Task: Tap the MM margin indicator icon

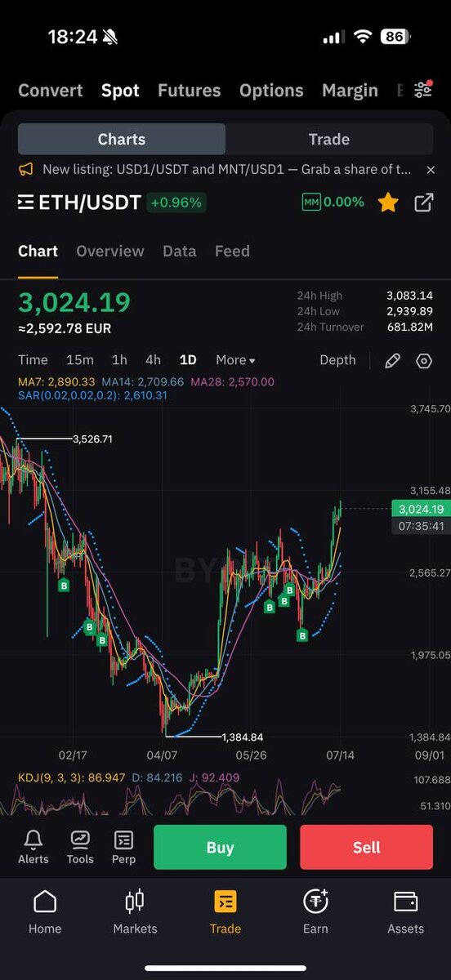Action: (x=310, y=202)
